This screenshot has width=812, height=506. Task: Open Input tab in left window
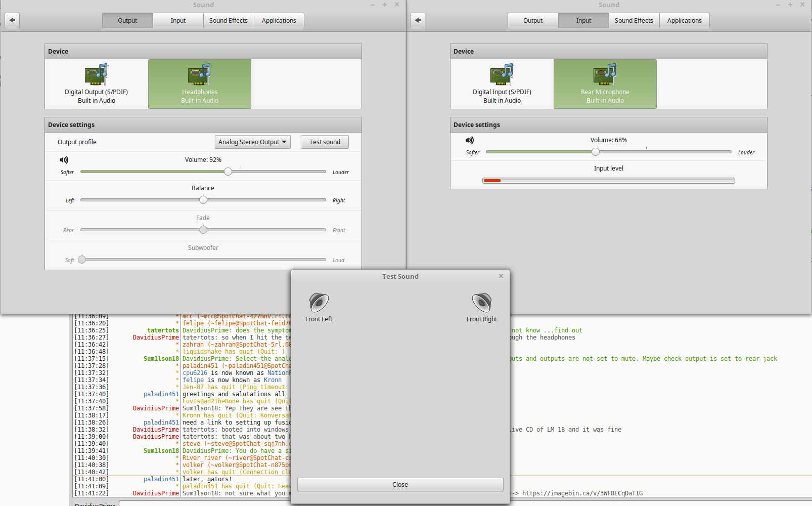point(178,20)
